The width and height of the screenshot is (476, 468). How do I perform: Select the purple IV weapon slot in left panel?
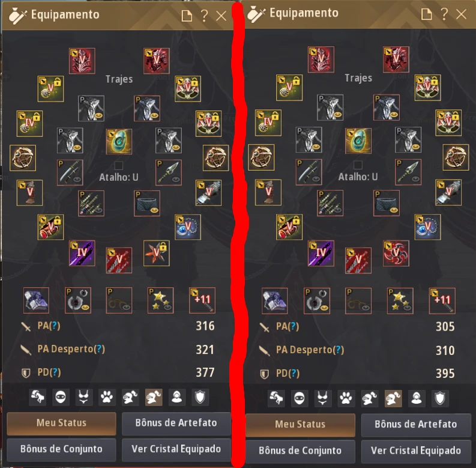click(82, 253)
